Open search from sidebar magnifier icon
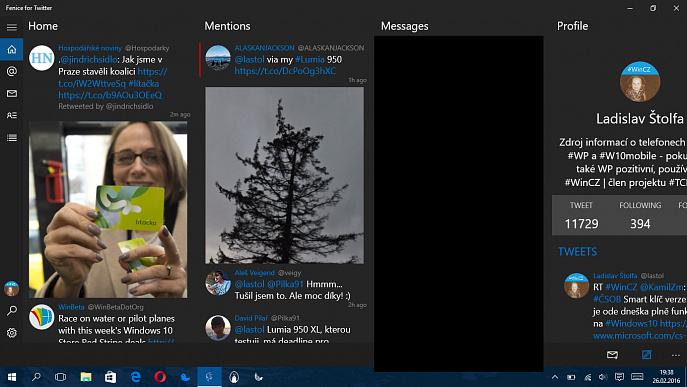This screenshot has height=387, width=687. (x=12, y=311)
